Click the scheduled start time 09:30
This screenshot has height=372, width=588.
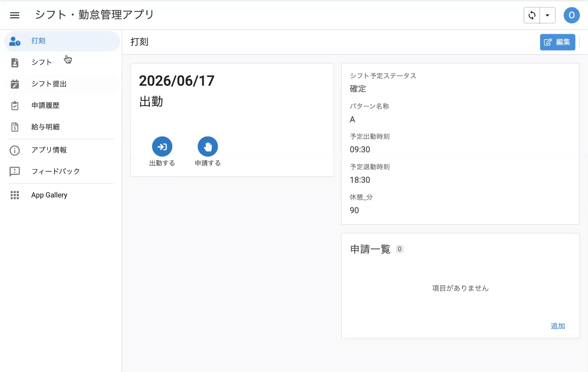(x=360, y=150)
